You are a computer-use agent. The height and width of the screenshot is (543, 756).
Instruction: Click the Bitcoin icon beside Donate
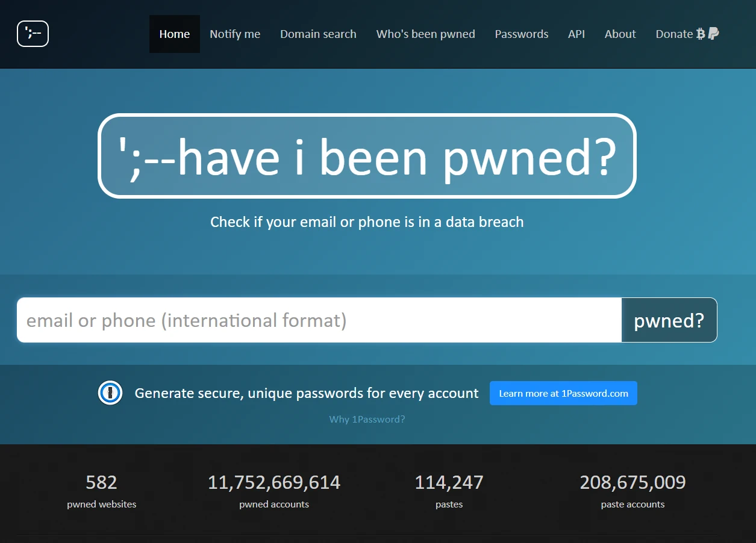point(701,34)
